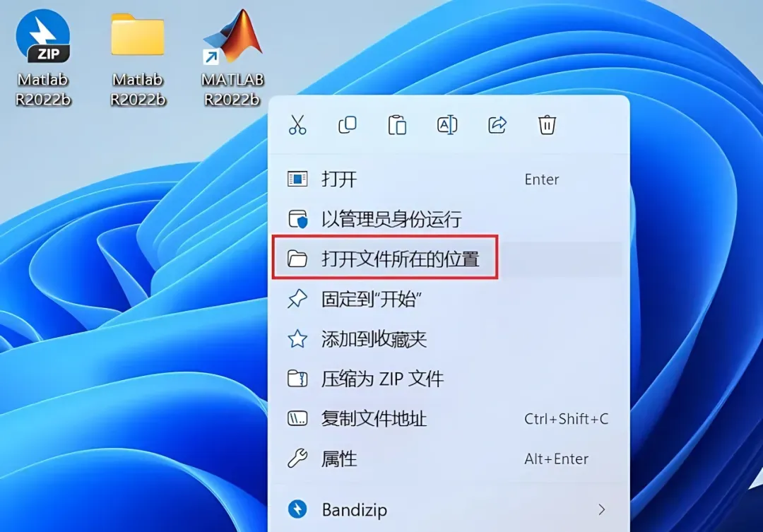Click the Paste clipboard icon
The height and width of the screenshot is (532, 763).
pos(397,125)
